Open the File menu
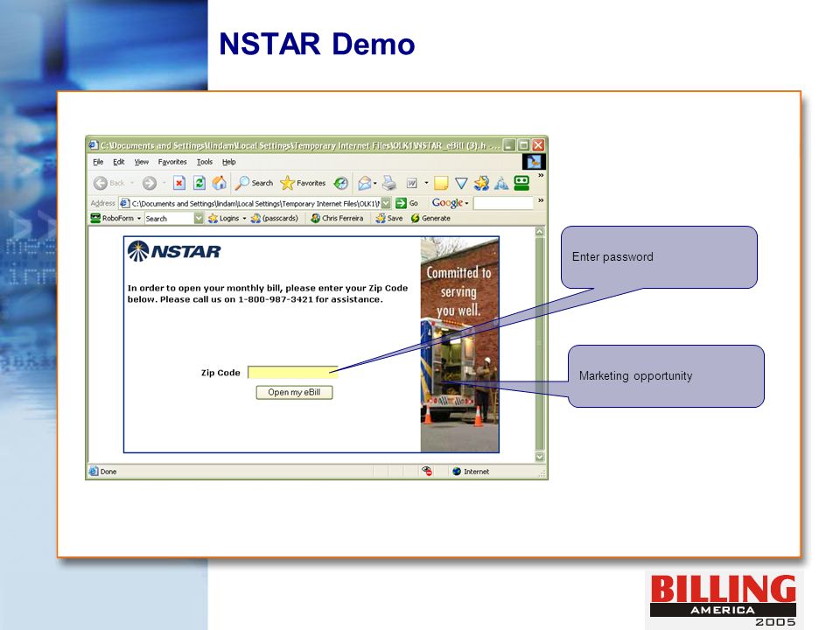 (98, 162)
